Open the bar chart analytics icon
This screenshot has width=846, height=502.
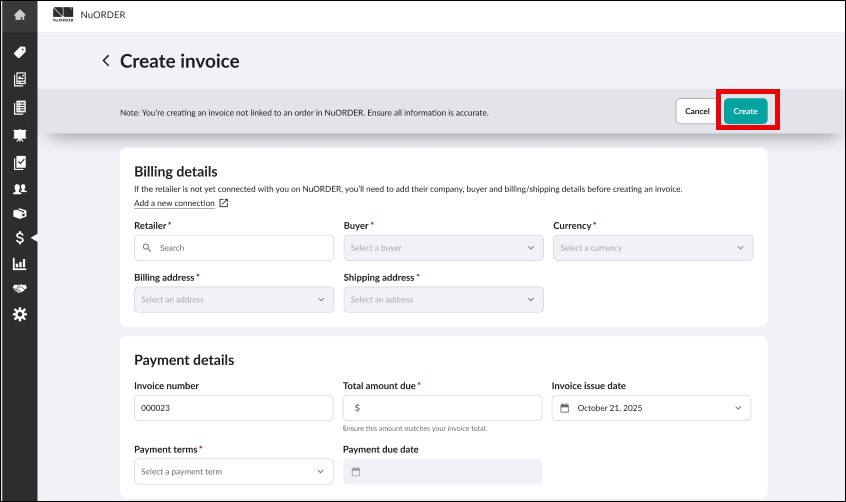click(19, 264)
